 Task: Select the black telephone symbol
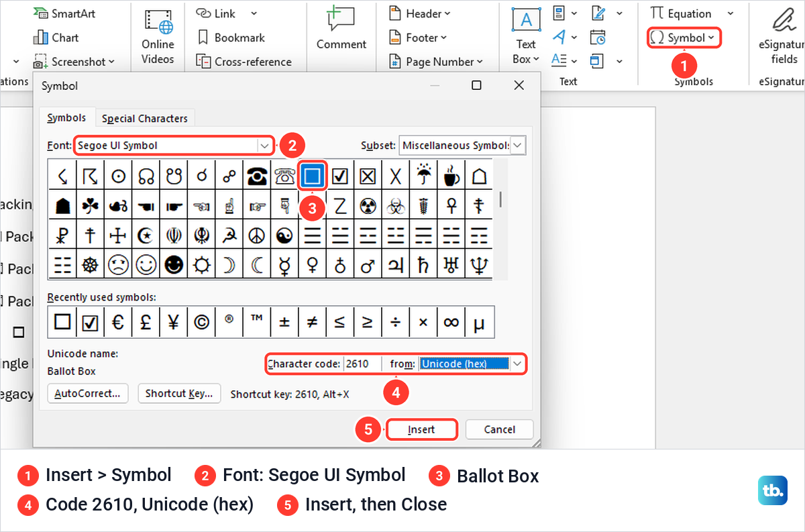(x=257, y=176)
